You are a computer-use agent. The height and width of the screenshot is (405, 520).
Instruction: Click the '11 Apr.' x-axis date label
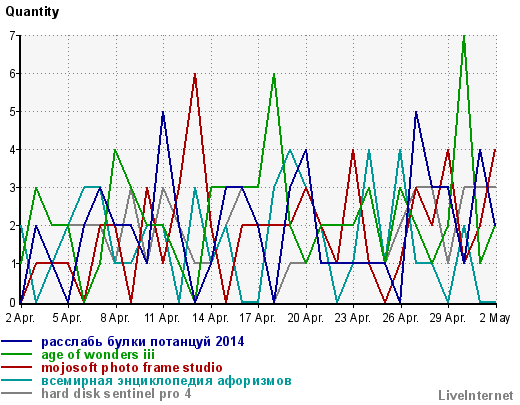[x=162, y=318]
